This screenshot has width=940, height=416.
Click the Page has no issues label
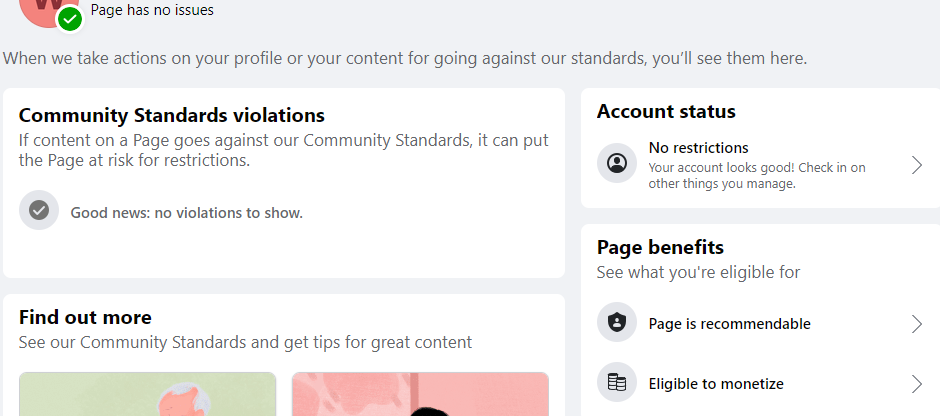152,10
